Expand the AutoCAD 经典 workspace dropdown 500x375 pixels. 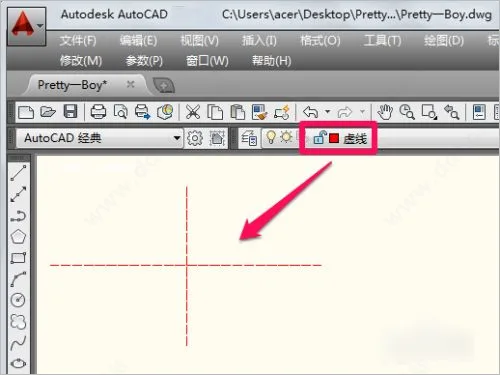click(177, 138)
